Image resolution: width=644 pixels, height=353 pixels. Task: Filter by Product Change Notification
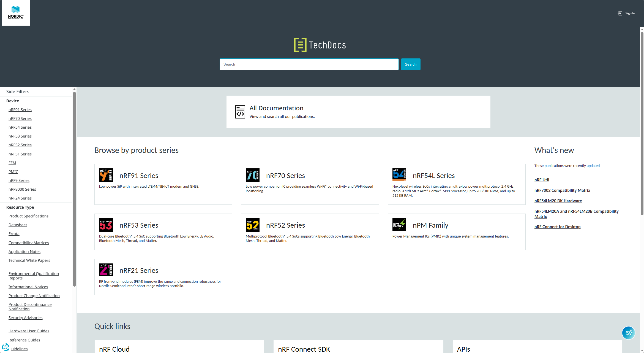click(x=34, y=296)
